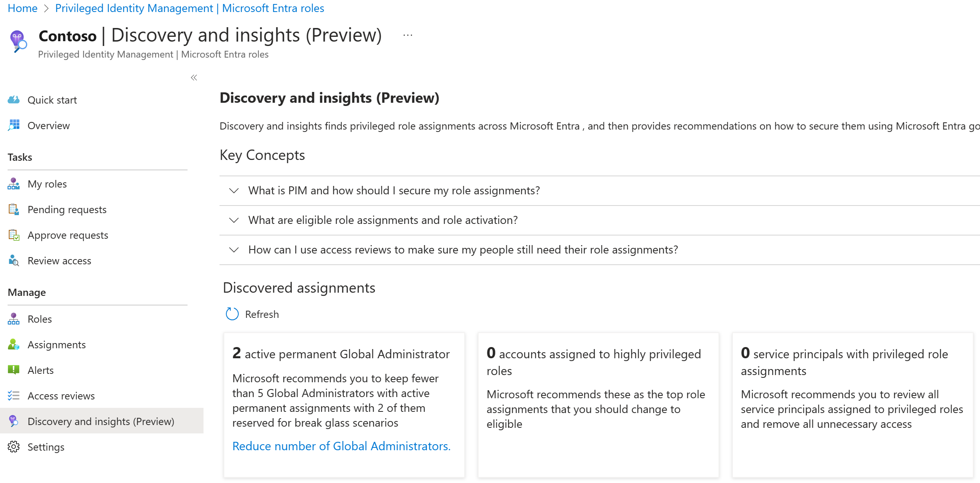Select Access reviews in sidebar
The image size is (980, 483).
click(61, 396)
